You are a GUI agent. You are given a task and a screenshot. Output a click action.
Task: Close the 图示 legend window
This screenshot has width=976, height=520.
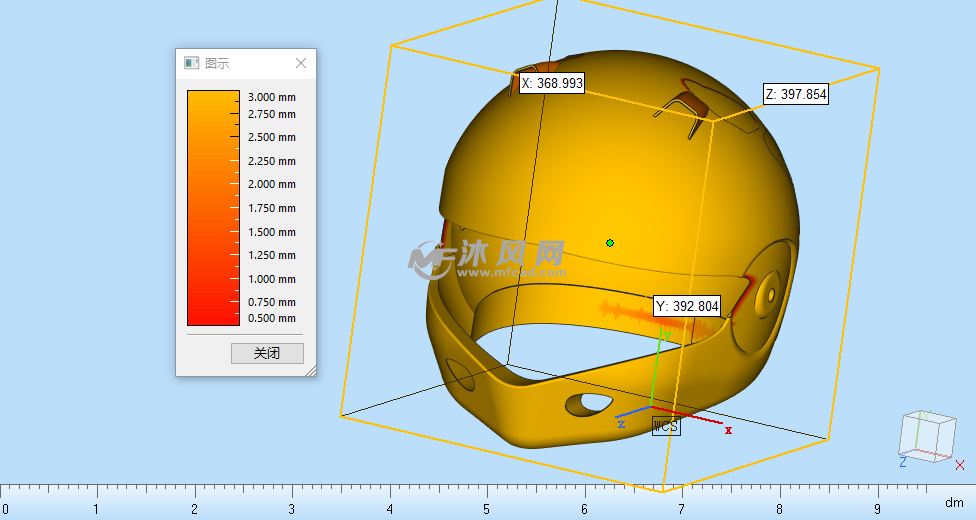[301, 63]
